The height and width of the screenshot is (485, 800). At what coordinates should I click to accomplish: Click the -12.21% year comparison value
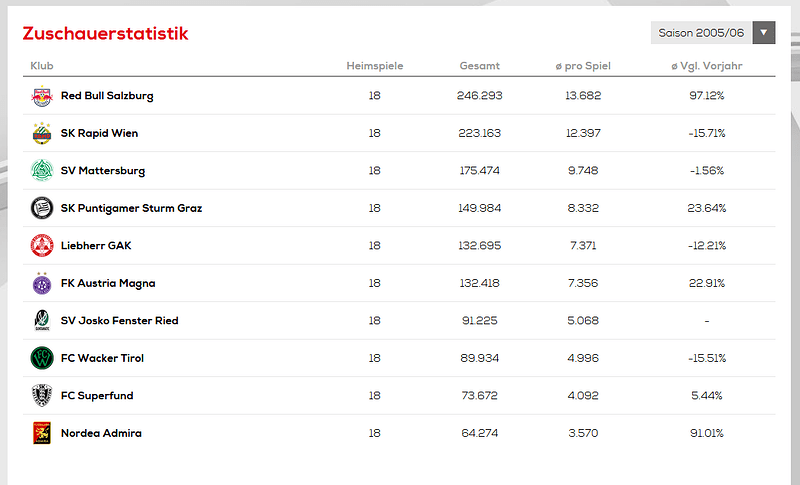pos(707,246)
